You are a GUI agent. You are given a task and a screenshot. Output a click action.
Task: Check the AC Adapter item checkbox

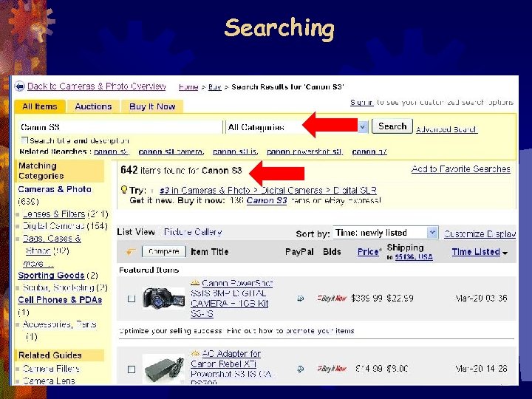pyautogui.click(x=132, y=369)
